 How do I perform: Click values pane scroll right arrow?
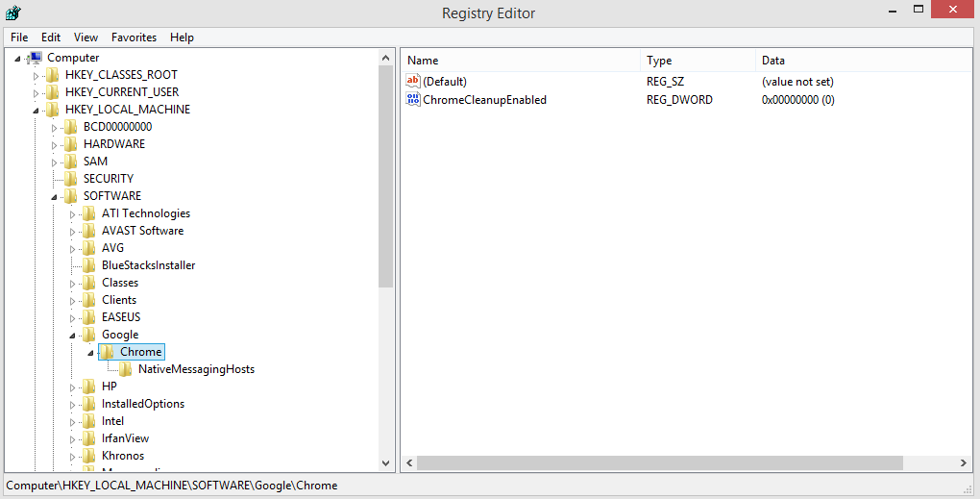click(x=963, y=463)
